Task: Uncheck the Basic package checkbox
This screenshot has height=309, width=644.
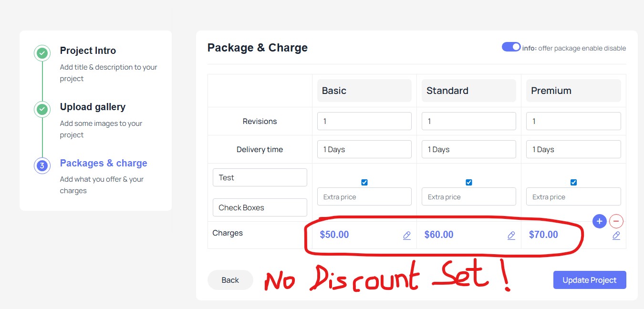Action: (364, 182)
